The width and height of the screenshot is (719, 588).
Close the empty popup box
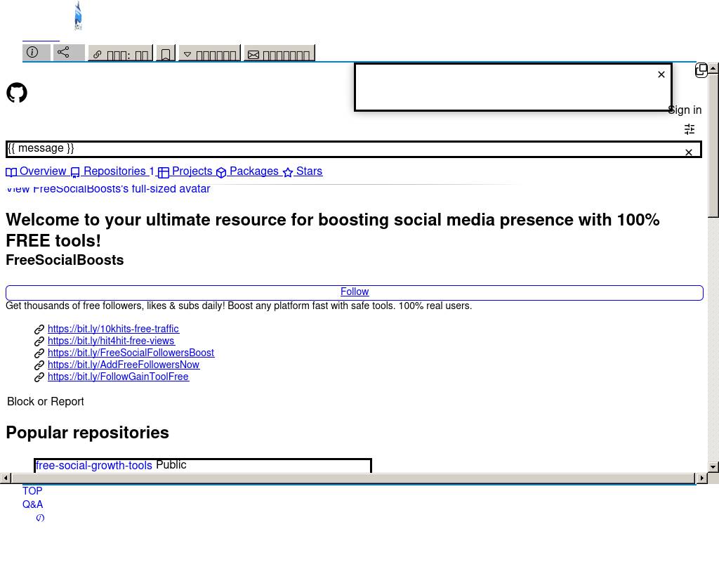(661, 74)
